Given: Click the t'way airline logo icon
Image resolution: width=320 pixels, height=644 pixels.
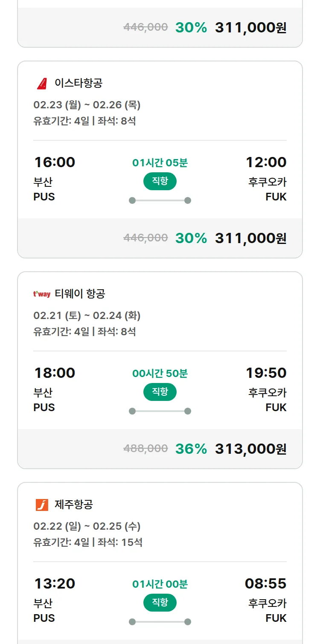Looking at the screenshot, I should coord(42,294).
